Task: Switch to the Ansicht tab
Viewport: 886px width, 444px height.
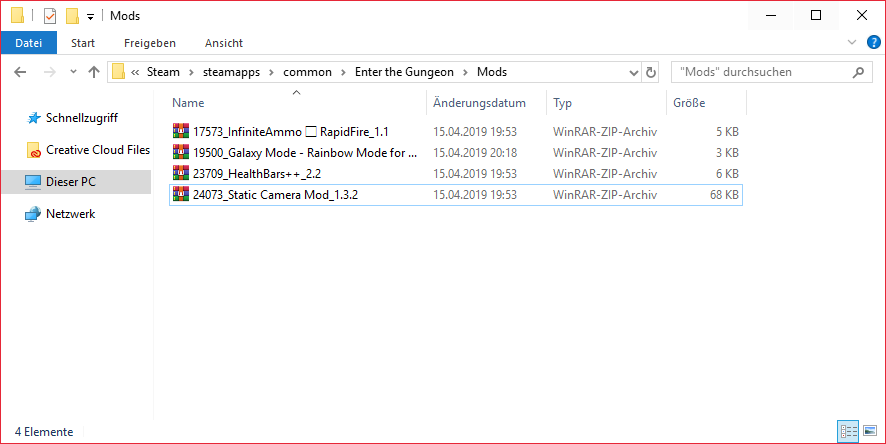Action: 224,43
